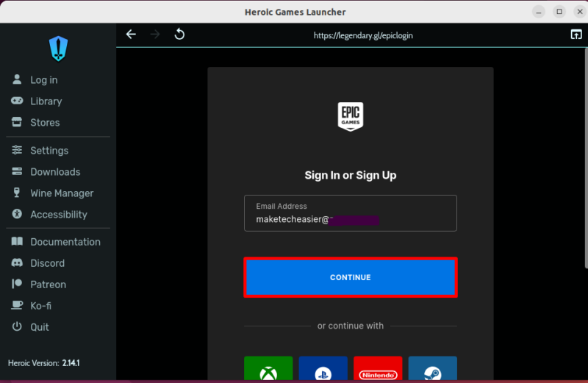
Task: Minimize the Heroic Games Launcher window
Action: [539, 12]
